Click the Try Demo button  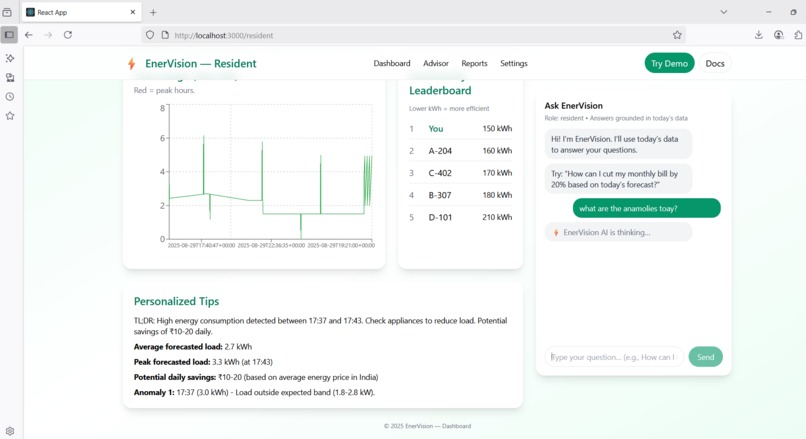pyautogui.click(x=669, y=63)
